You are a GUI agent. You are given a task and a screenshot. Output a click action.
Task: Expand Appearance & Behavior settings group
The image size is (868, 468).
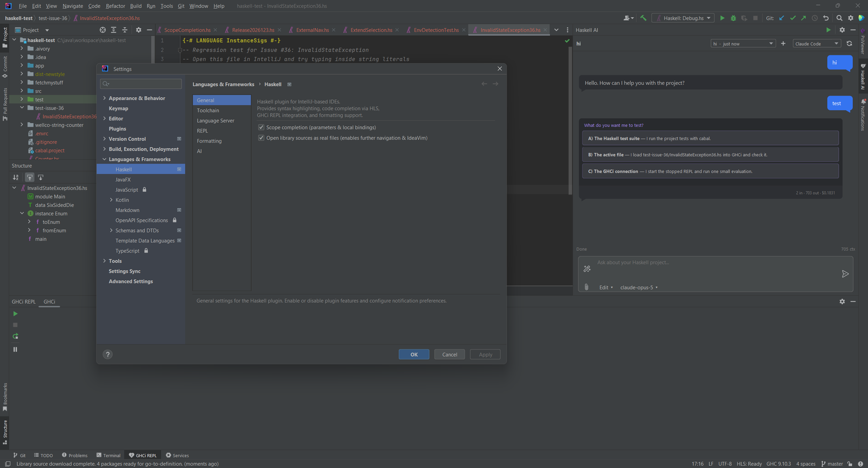(x=104, y=98)
